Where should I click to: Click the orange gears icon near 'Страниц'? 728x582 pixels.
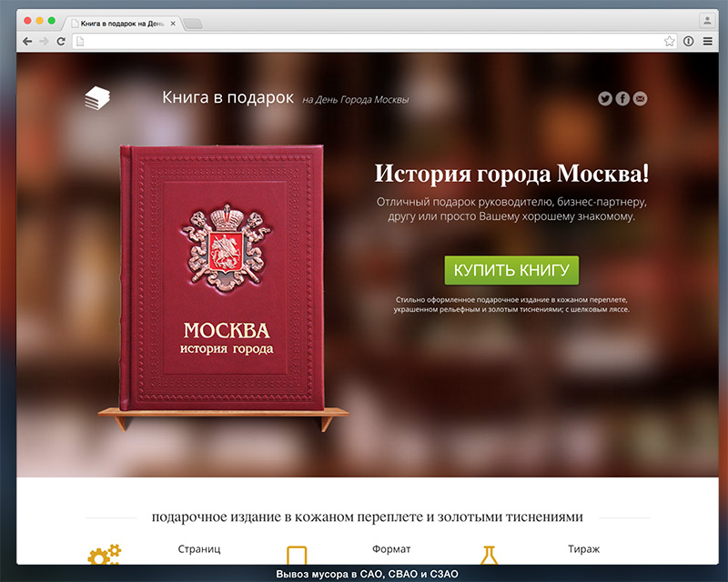[x=103, y=554]
